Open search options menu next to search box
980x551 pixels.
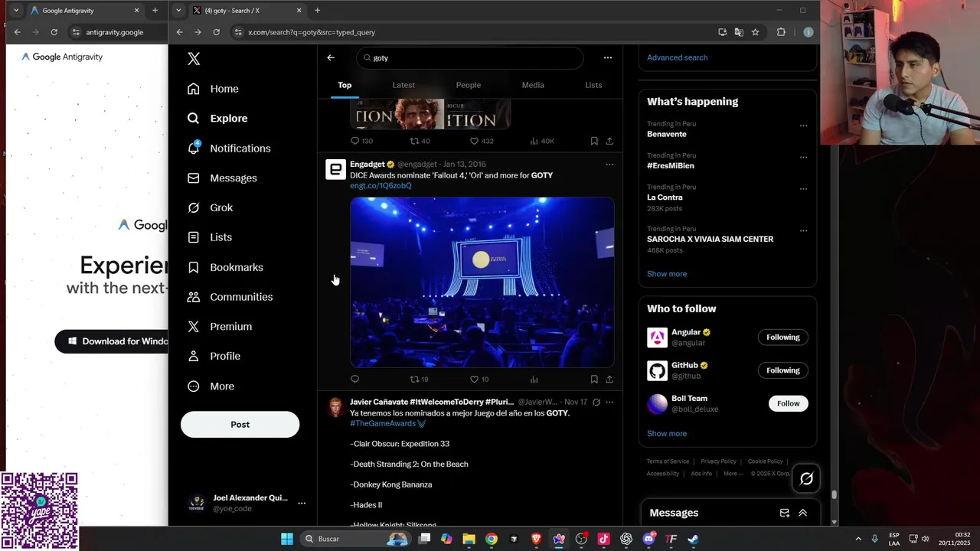tap(607, 57)
